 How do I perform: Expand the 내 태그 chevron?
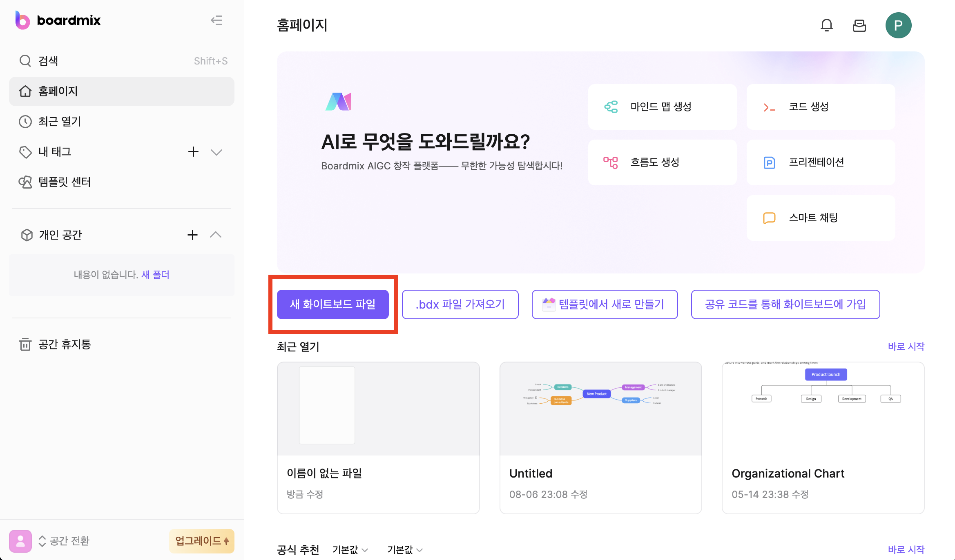point(216,152)
